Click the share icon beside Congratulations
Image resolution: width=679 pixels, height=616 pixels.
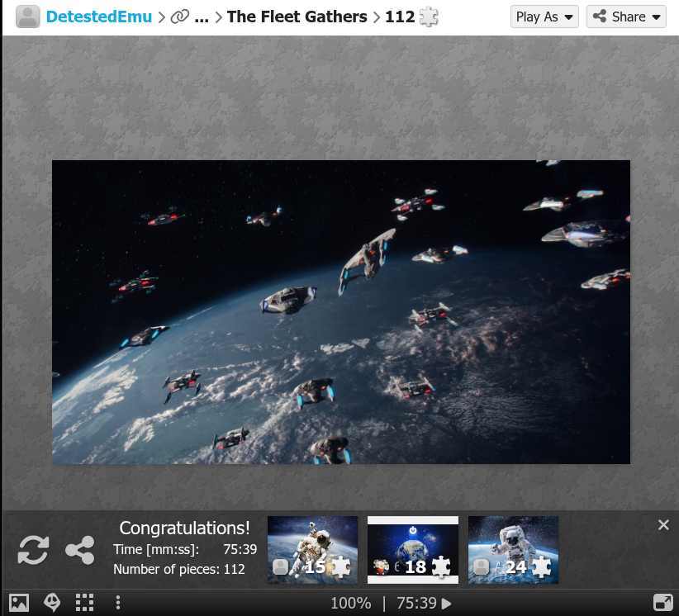(x=79, y=551)
